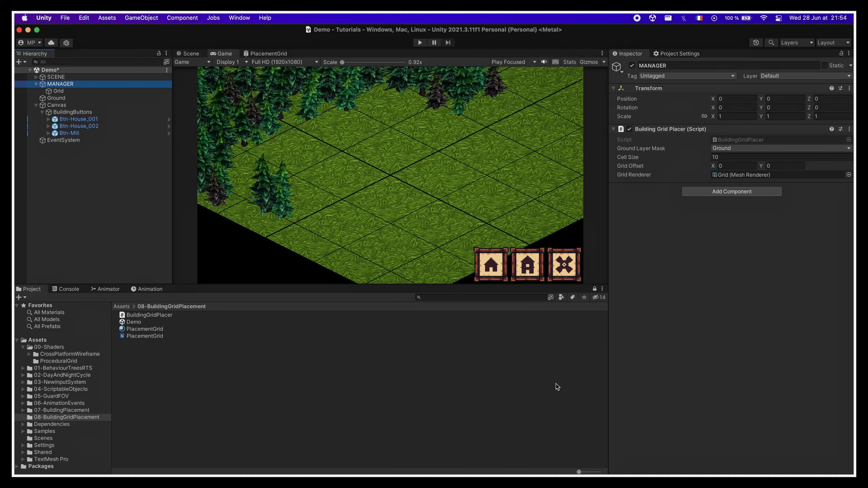Image resolution: width=868 pixels, height=488 pixels.
Task: Disable Building Grid Placer script checkbox
Action: coord(629,129)
